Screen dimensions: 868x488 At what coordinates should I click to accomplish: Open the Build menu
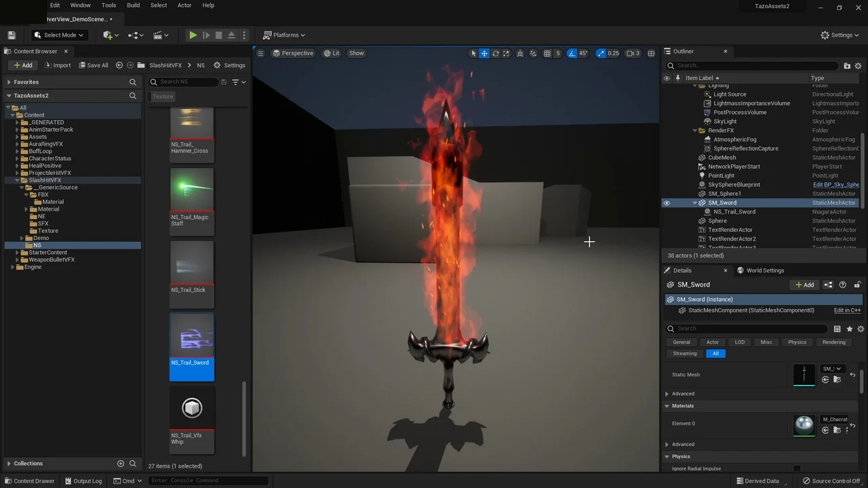click(x=133, y=5)
